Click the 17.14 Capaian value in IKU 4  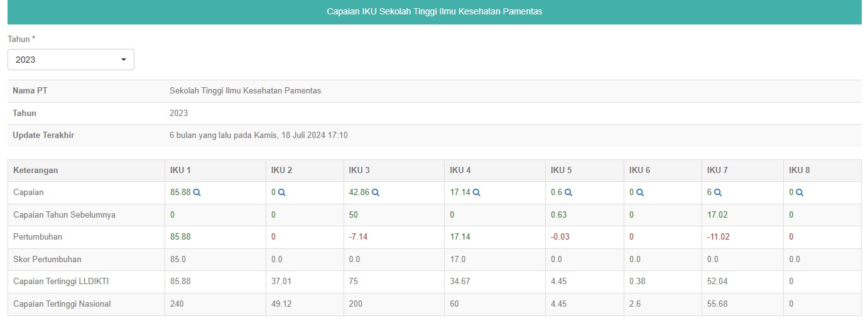point(460,193)
